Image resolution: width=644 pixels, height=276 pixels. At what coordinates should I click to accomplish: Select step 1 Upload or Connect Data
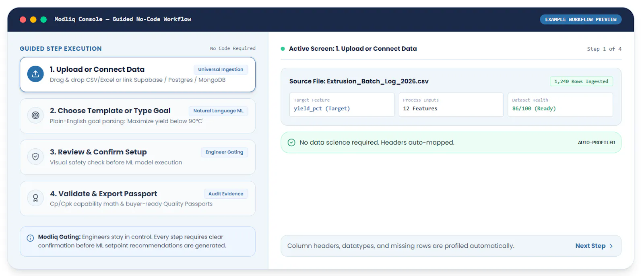pos(138,75)
